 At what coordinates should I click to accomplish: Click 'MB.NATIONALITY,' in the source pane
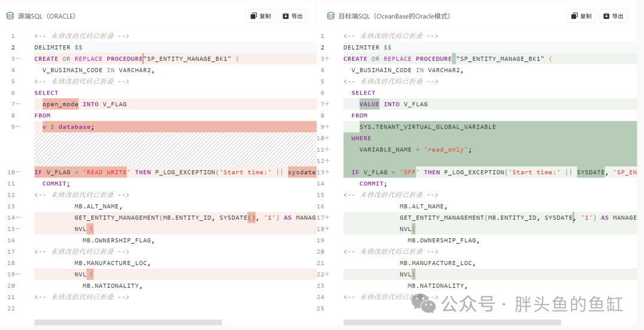113,286
